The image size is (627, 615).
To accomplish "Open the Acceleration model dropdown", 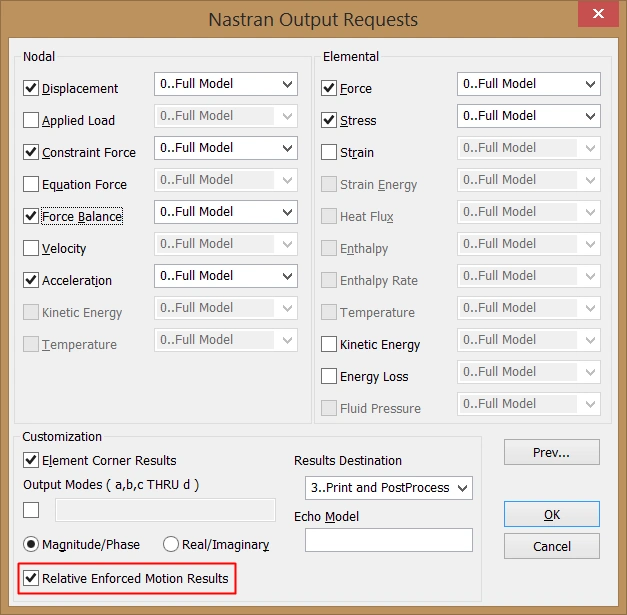I will click(x=226, y=276).
